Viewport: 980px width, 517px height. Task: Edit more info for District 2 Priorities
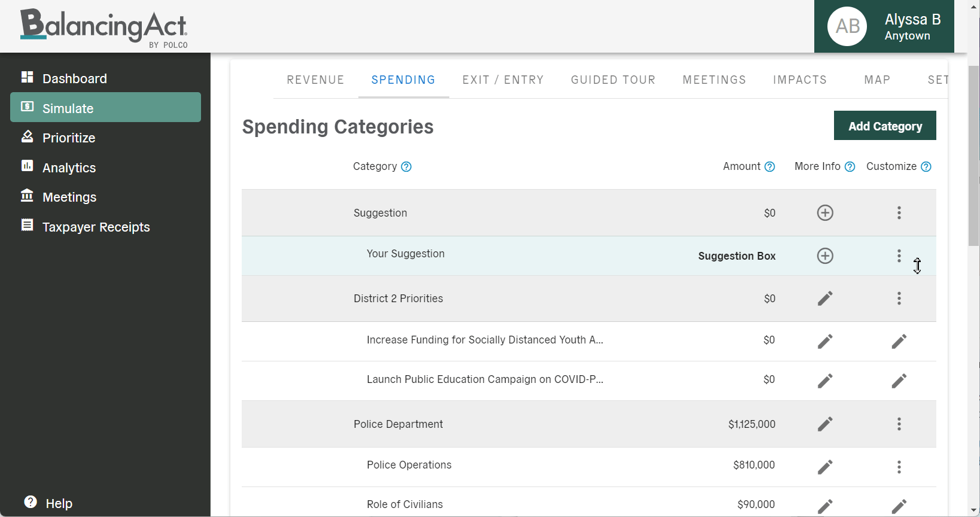point(825,298)
